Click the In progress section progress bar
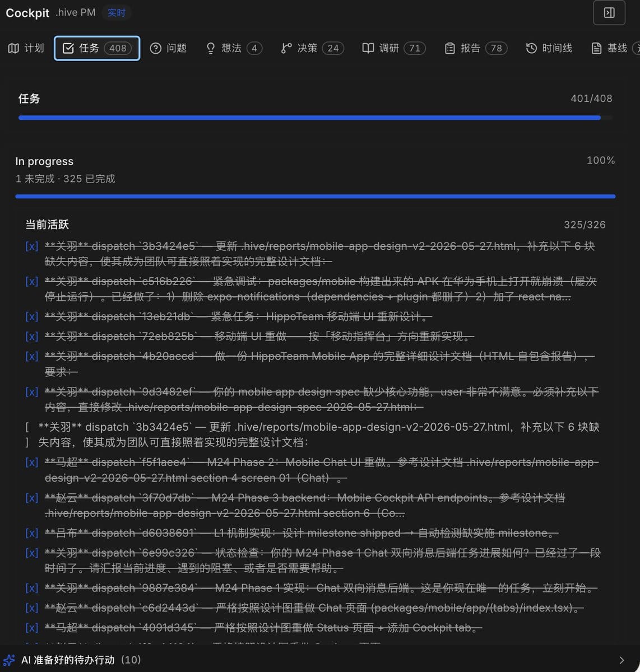Screen dimensions: 640x672 click(x=316, y=197)
